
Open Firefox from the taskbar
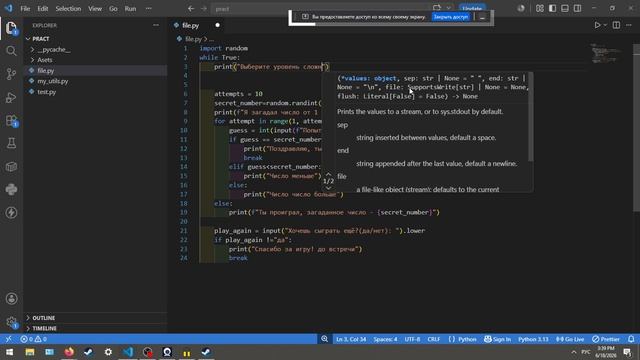(69, 352)
